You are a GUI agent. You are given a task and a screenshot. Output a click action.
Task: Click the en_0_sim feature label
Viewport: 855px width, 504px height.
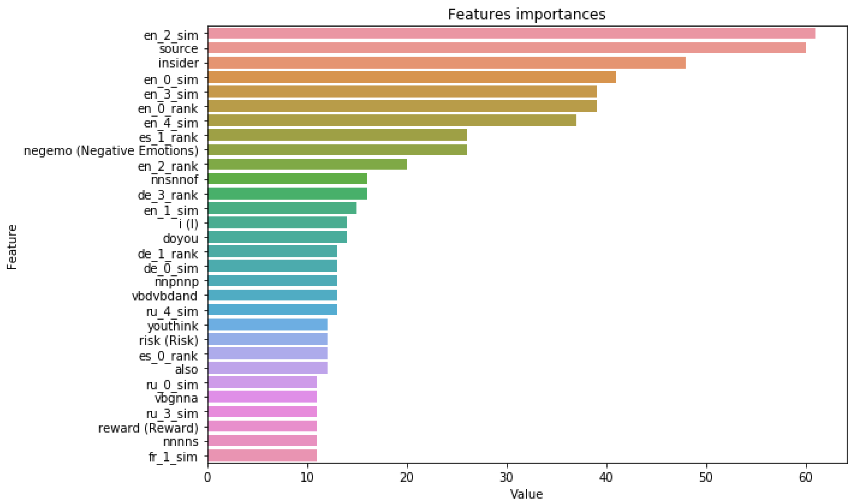coord(170,80)
